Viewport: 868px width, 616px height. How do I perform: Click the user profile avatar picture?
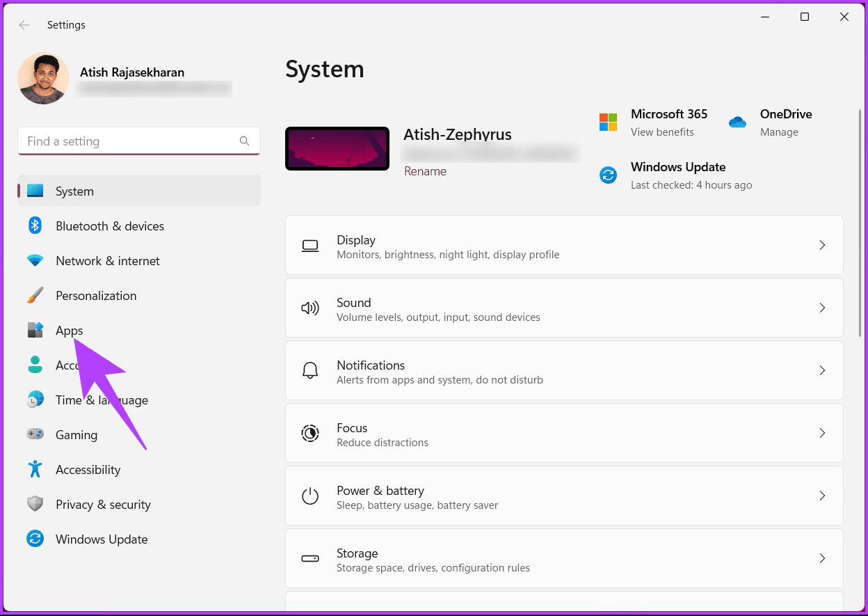pyautogui.click(x=43, y=79)
